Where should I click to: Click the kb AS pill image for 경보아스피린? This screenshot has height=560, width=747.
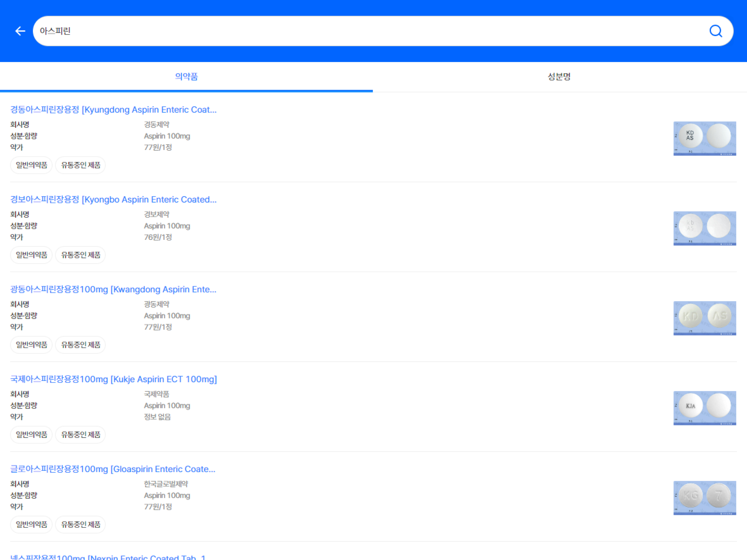click(x=704, y=228)
